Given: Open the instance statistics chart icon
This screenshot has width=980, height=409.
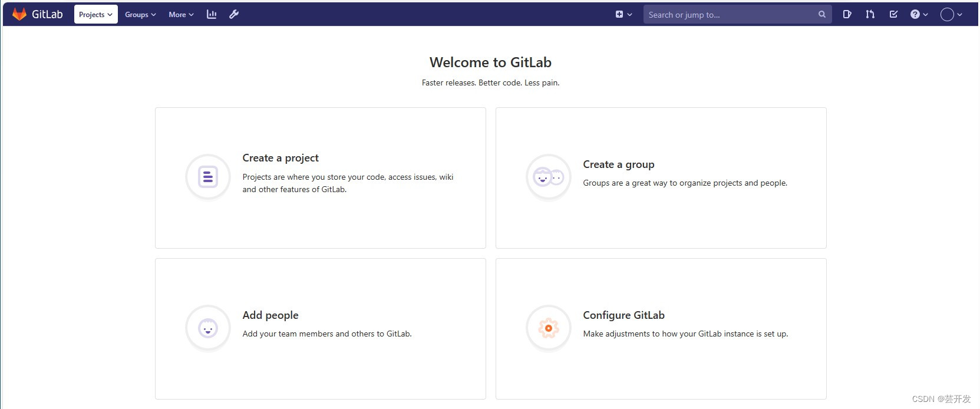Looking at the screenshot, I should coord(212,14).
